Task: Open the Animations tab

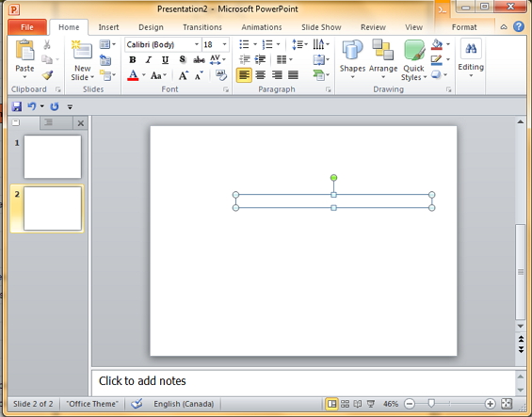Action: (262, 27)
